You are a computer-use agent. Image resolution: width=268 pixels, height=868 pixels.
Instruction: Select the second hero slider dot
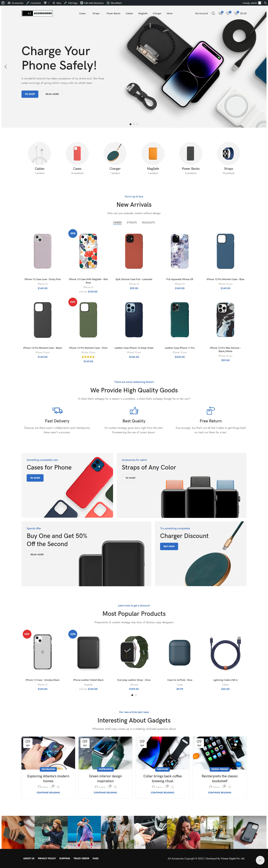click(x=134, y=124)
